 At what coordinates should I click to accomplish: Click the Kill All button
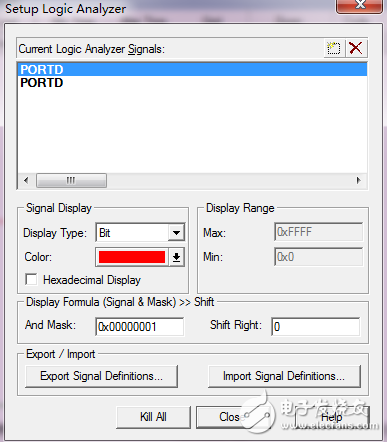click(153, 417)
